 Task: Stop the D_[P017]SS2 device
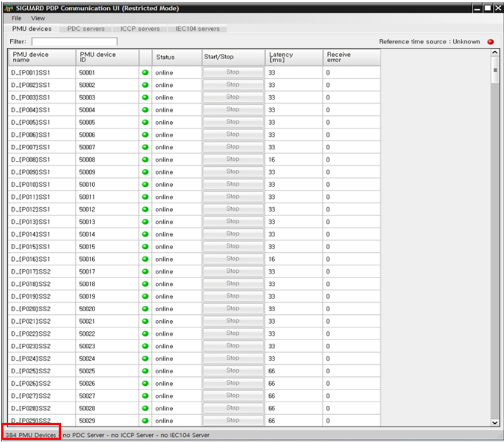pyautogui.click(x=232, y=271)
